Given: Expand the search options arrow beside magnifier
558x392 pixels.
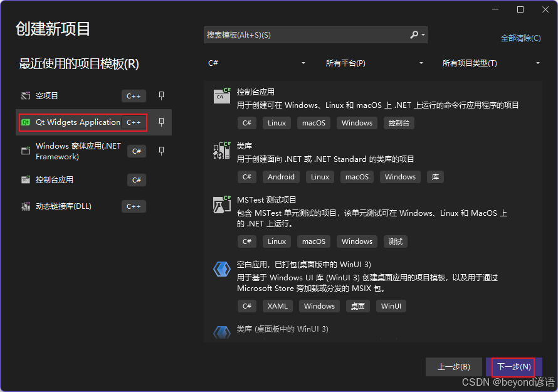Looking at the screenshot, I should [423, 35].
